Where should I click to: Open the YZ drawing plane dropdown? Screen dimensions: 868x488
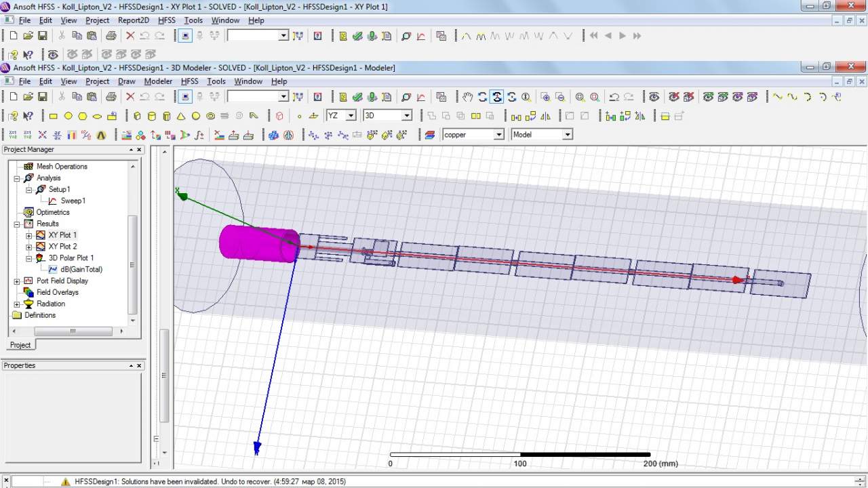coord(351,116)
